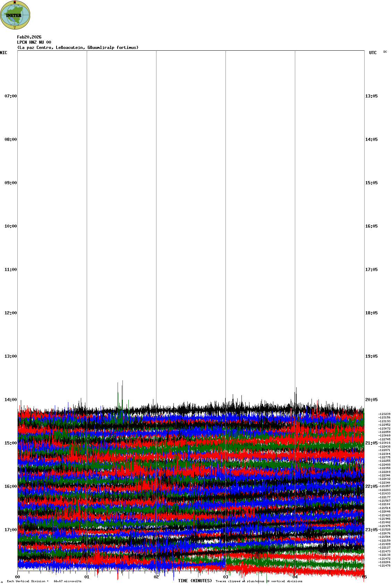Click the Feb20,2026 date text

29,37
